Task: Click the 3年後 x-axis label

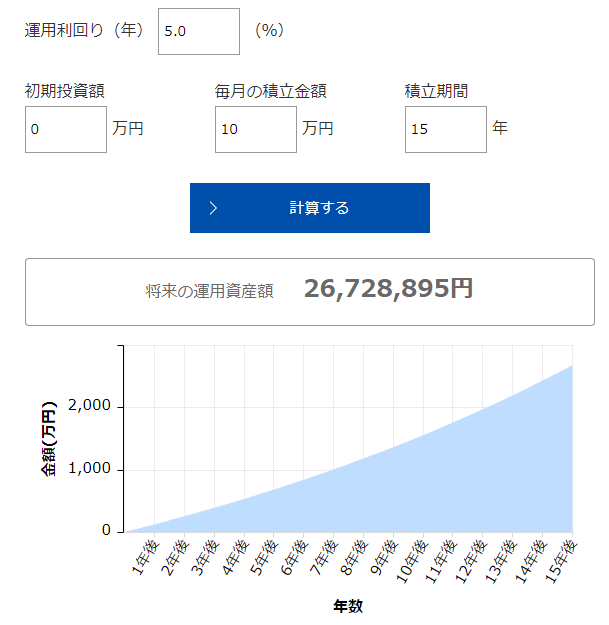Action: [205, 558]
